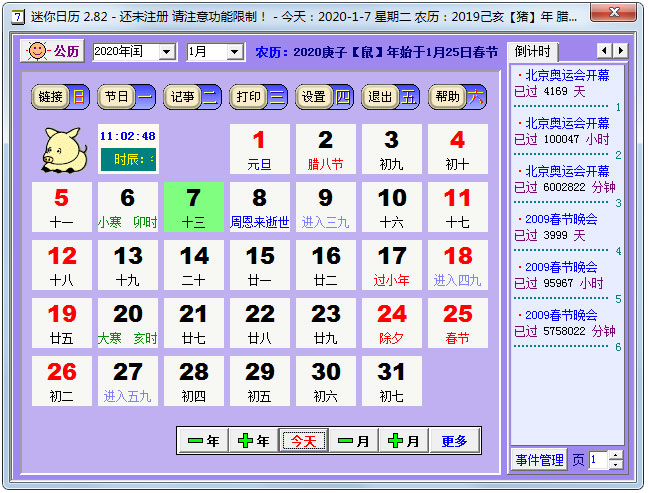Click the minus year (－年) button

click(x=204, y=440)
